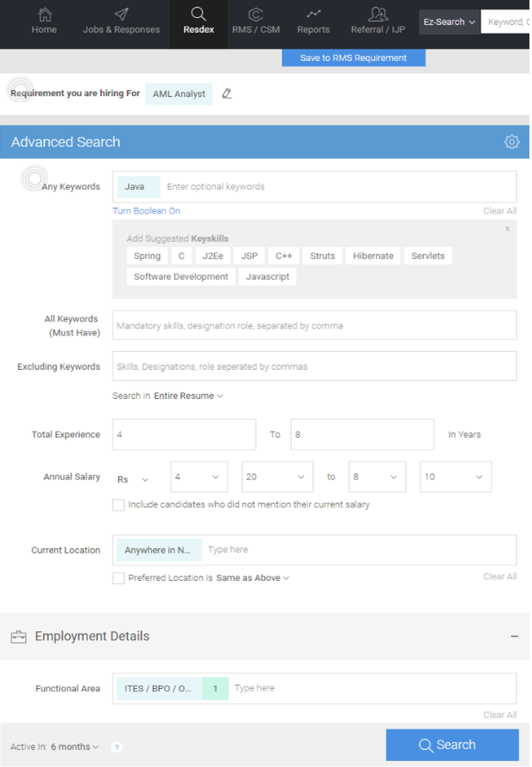Enable include candidates without current salary

[x=118, y=504]
